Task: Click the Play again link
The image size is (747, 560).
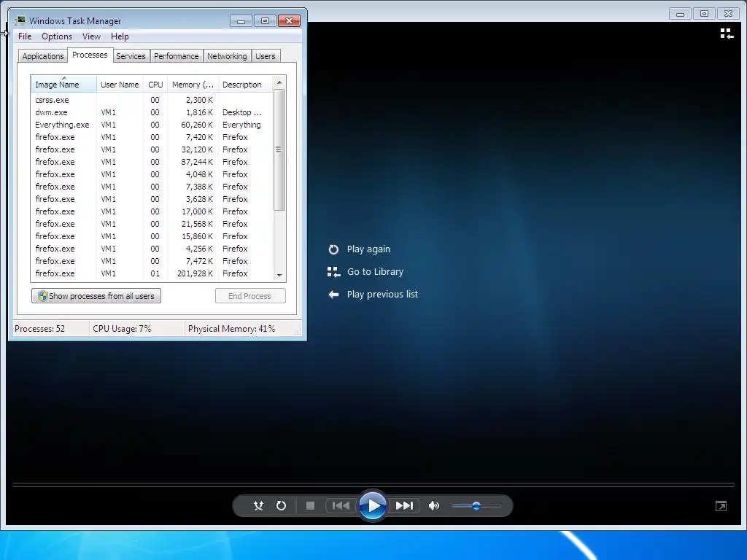Action: 368,249
